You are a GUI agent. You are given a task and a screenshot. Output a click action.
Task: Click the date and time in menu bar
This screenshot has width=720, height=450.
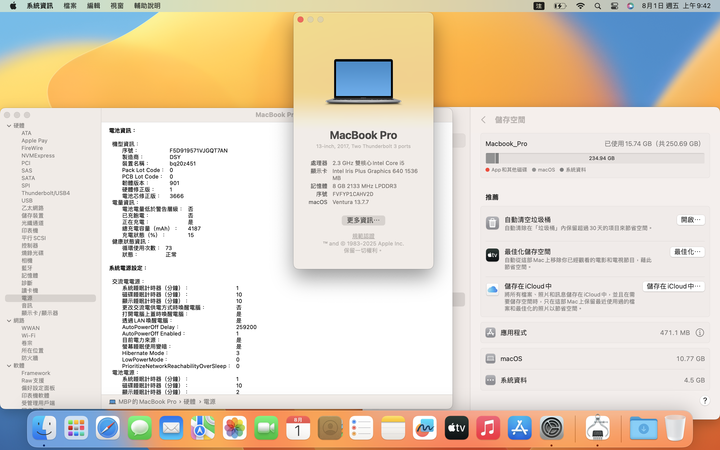pyautogui.click(x=676, y=6)
